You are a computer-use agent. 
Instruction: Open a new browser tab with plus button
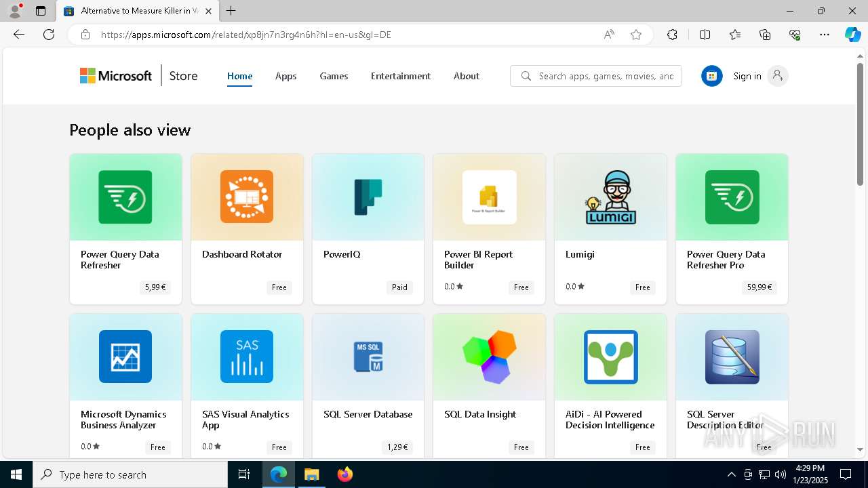231,11
